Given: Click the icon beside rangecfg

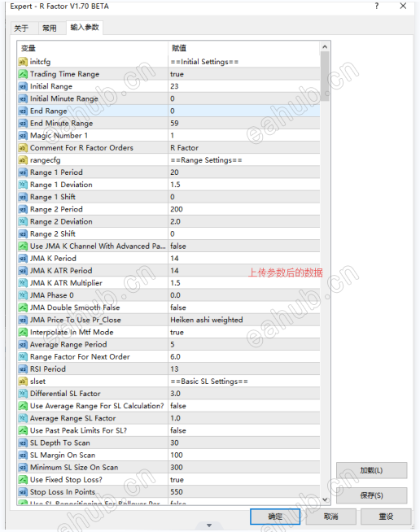Looking at the screenshot, I should pyautogui.click(x=23, y=159).
